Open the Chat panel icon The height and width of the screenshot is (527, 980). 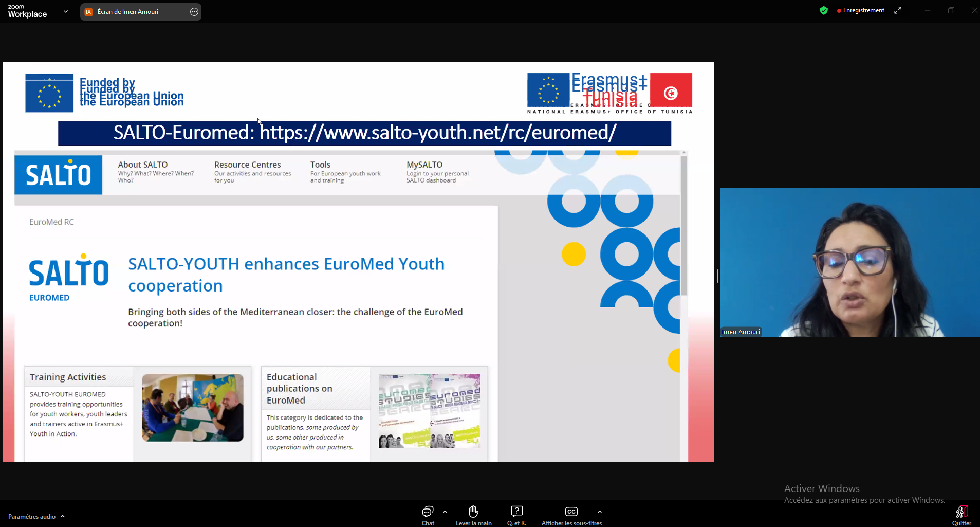click(428, 512)
